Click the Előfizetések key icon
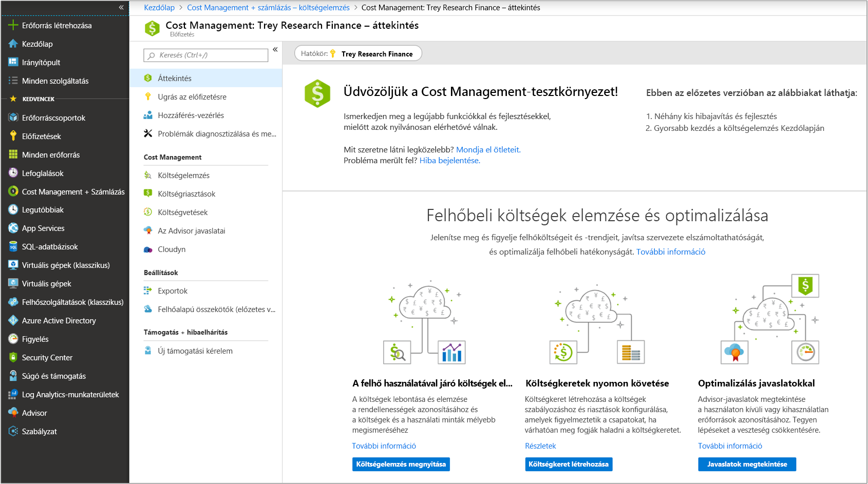Screen dimensions: 868x484 click(13, 136)
